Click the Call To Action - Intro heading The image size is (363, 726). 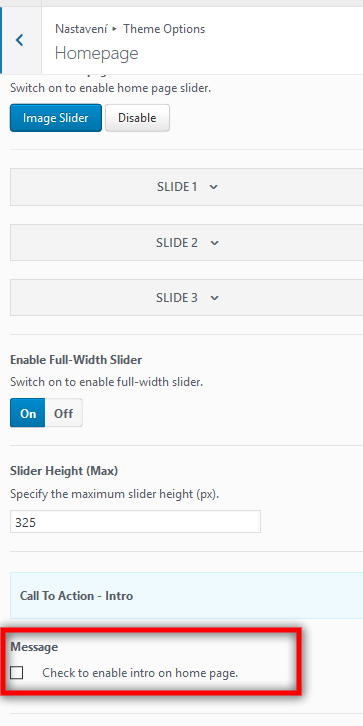(76, 595)
